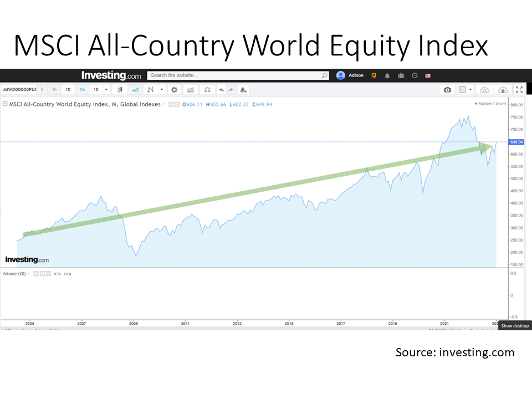Open the portfolio briefcase in top bar
The width and height of the screenshot is (532, 399).
401,75
